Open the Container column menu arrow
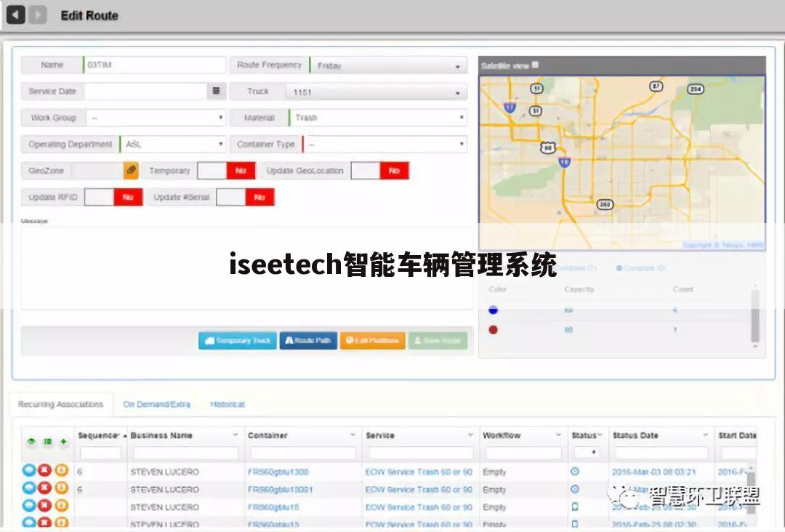Viewport: 785px width, 532px height. coord(353,435)
